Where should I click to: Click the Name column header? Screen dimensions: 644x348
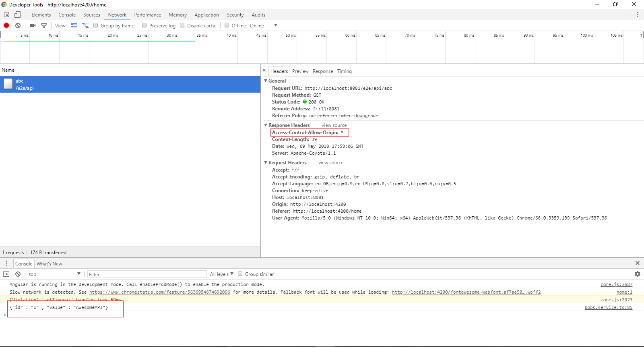click(130, 70)
